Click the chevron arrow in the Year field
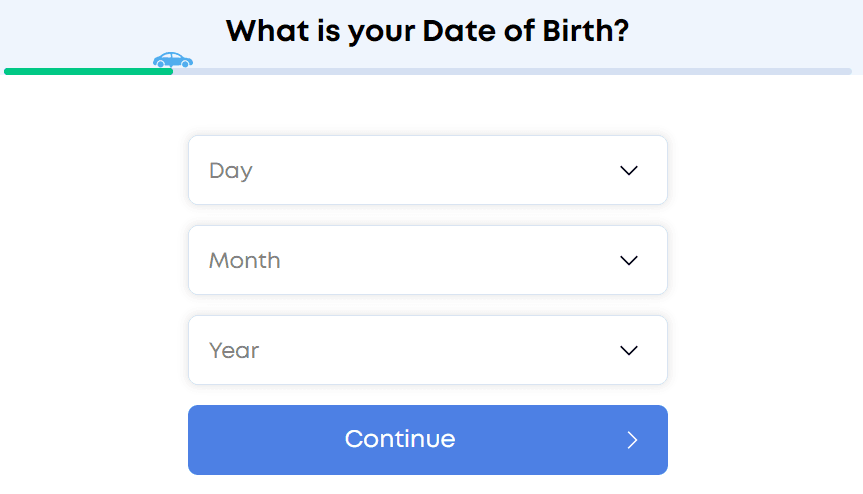This screenshot has width=863, height=494. tap(628, 351)
